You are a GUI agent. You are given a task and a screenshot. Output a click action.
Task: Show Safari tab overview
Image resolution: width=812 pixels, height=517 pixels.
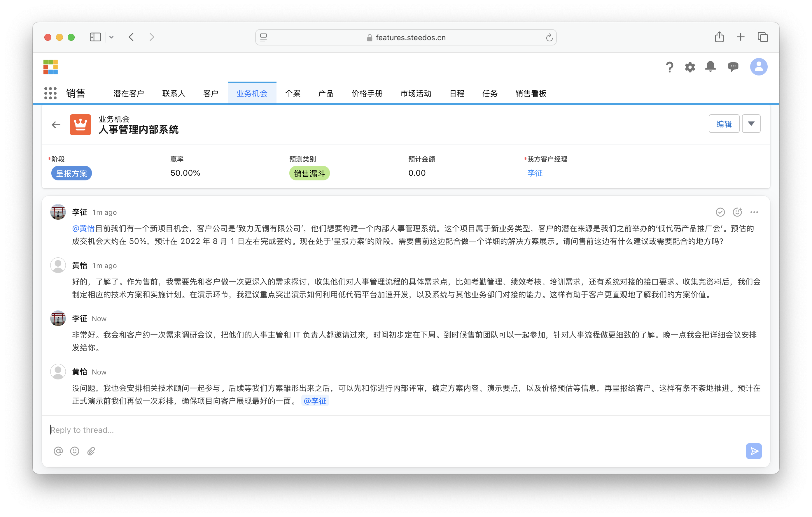763,37
